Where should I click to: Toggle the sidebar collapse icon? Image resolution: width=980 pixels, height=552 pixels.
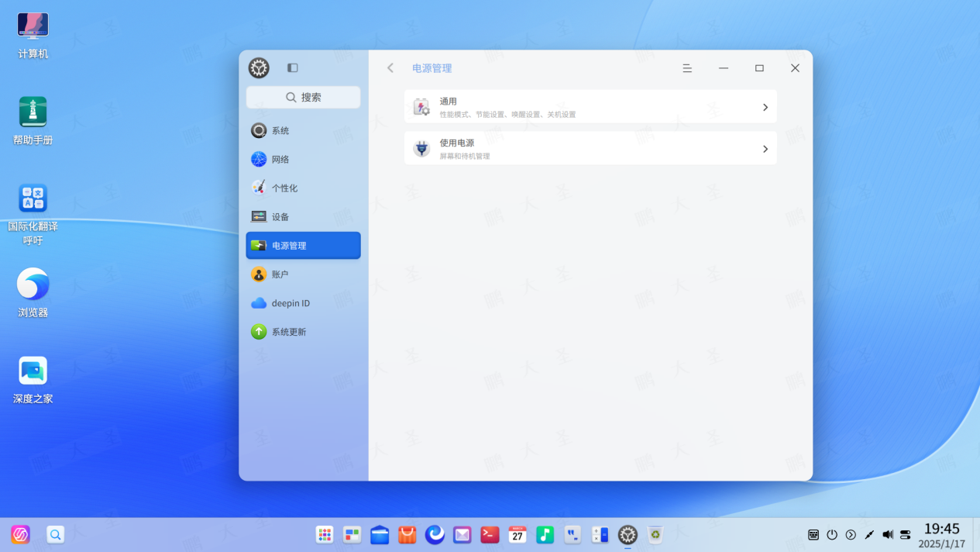click(292, 68)
